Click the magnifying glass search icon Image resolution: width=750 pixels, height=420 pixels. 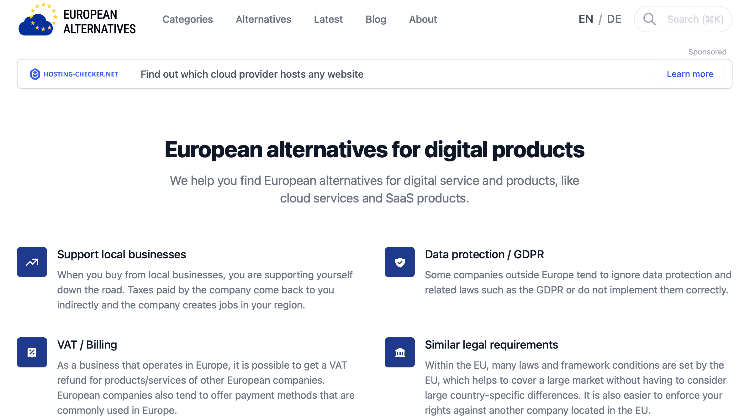tap(650, 19)
